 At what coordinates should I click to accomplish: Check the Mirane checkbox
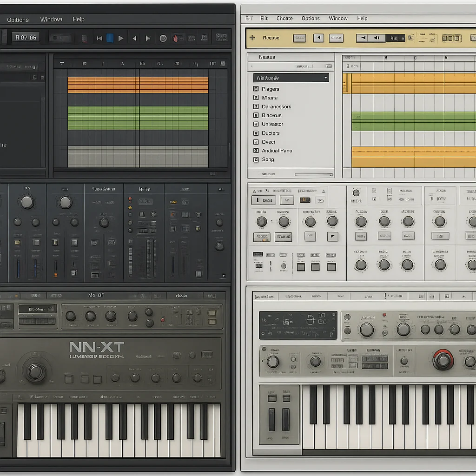pyautogui.click(x=256, y=98)
